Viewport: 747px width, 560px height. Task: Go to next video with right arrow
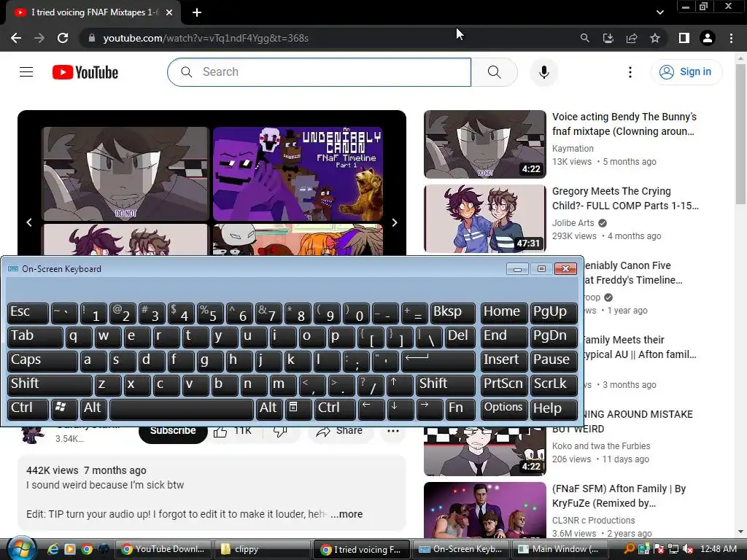[395, 222]
